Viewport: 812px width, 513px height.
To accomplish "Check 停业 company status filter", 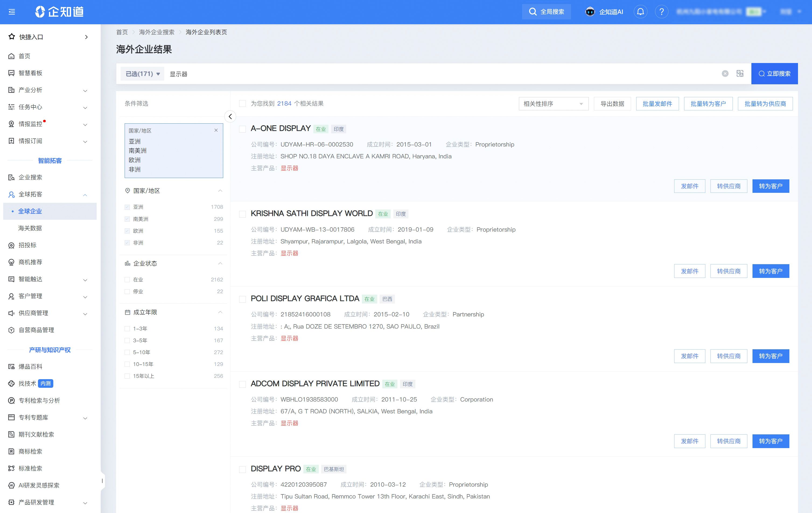I will tap(127, 291).
